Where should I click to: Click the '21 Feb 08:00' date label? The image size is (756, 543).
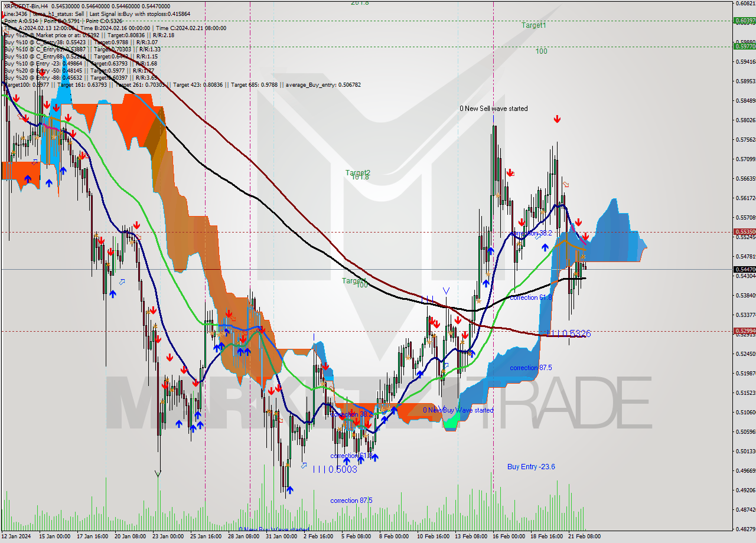point(584,536)
